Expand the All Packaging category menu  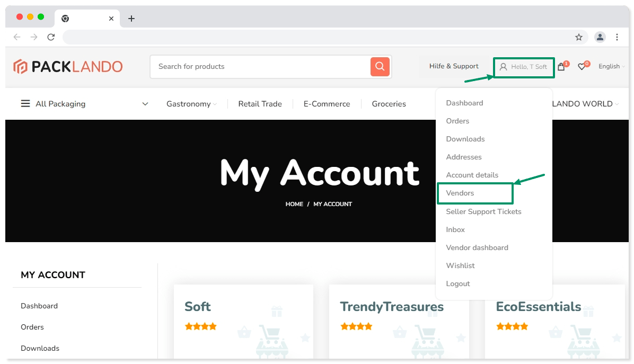[85, 104]
